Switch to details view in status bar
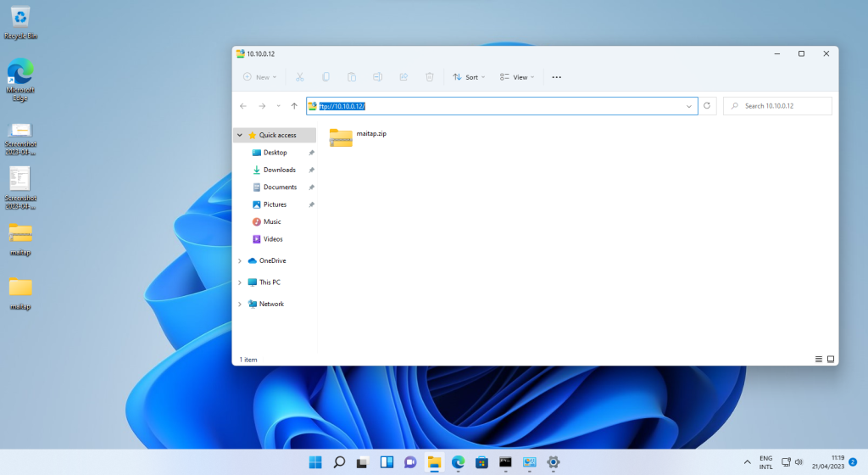Image resolution: width=868 pixels, height=475 pixels. click(x=819, y=360)
